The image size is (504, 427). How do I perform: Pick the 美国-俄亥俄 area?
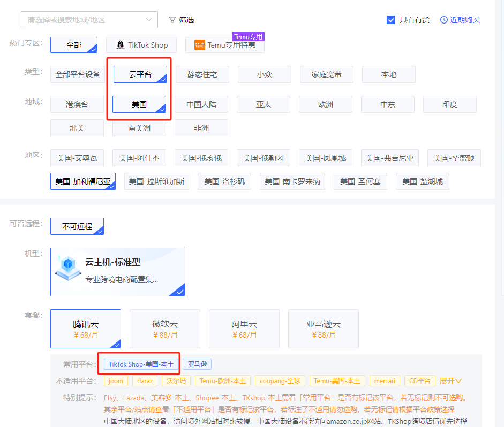point(201,158)
